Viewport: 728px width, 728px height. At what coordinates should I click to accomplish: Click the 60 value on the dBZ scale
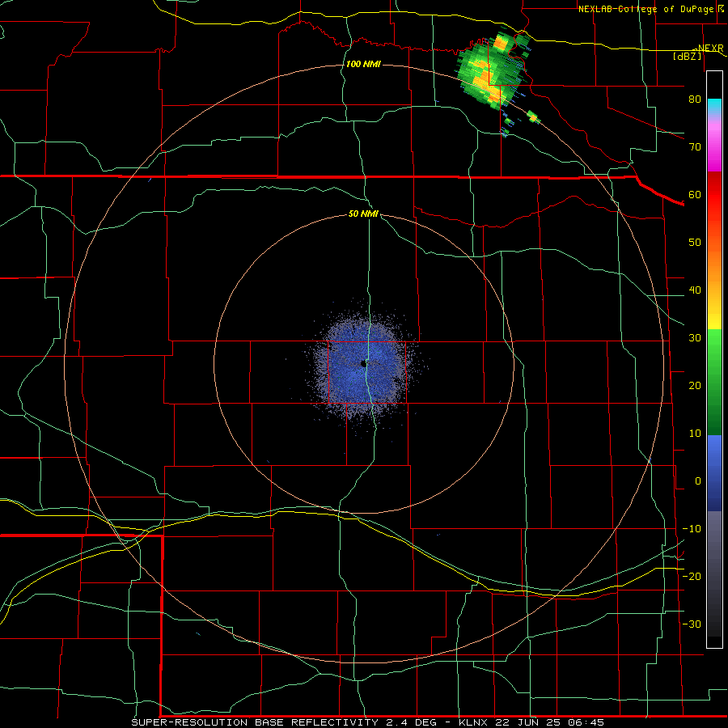[695, 194]
